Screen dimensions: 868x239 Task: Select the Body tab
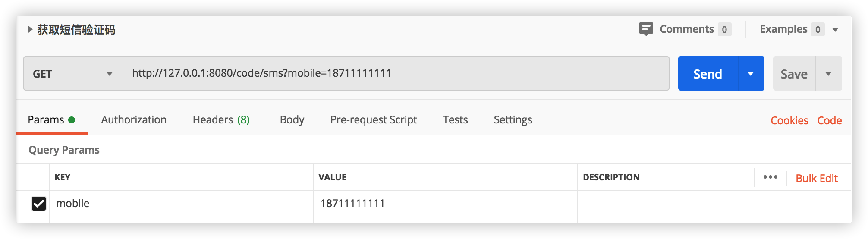pos(292,120)
